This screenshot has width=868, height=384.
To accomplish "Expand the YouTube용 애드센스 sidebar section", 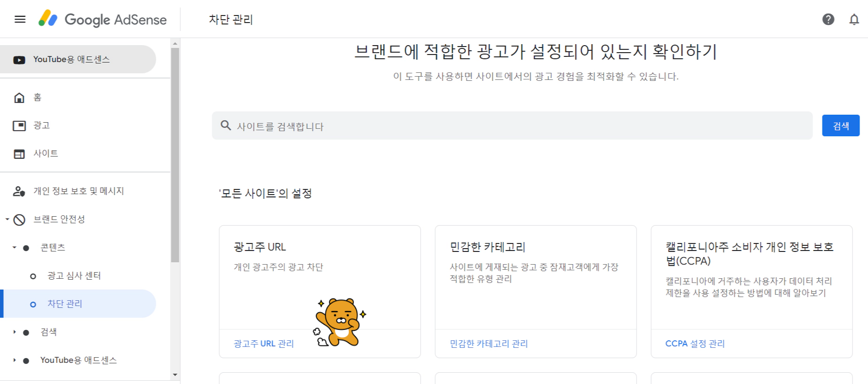I will [x=14, y=360].
